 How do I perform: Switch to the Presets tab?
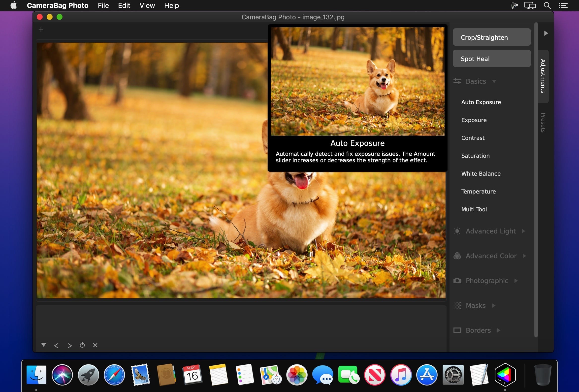pos(543,123)
